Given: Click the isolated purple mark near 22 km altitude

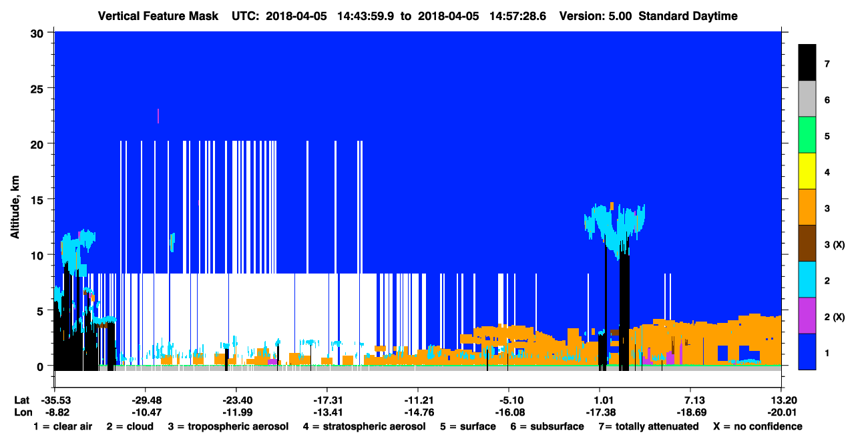Looking at the screenshot, I should [158, 116].
